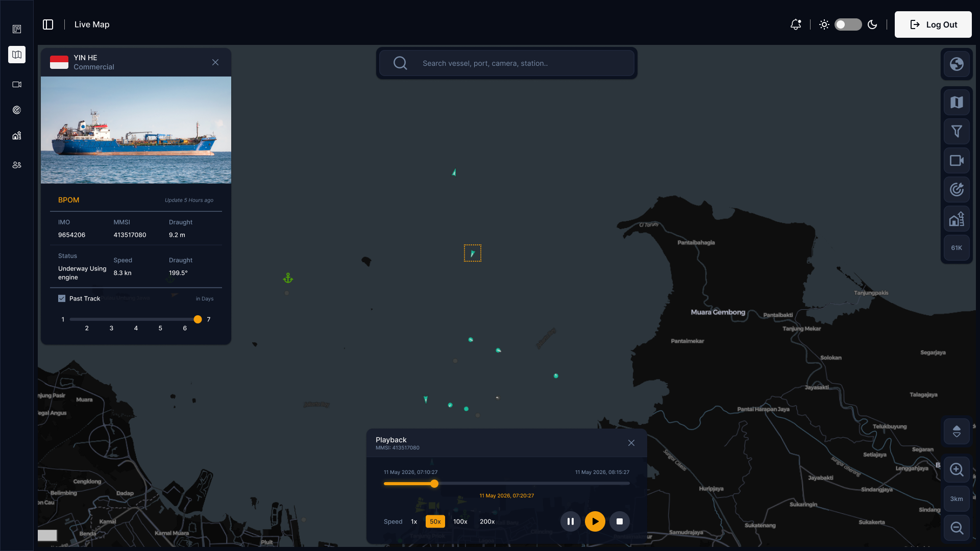Reset map compass orientation
The width and height of the screenshot is (980, 551).
pyautogui.click(x=957, y=432)
